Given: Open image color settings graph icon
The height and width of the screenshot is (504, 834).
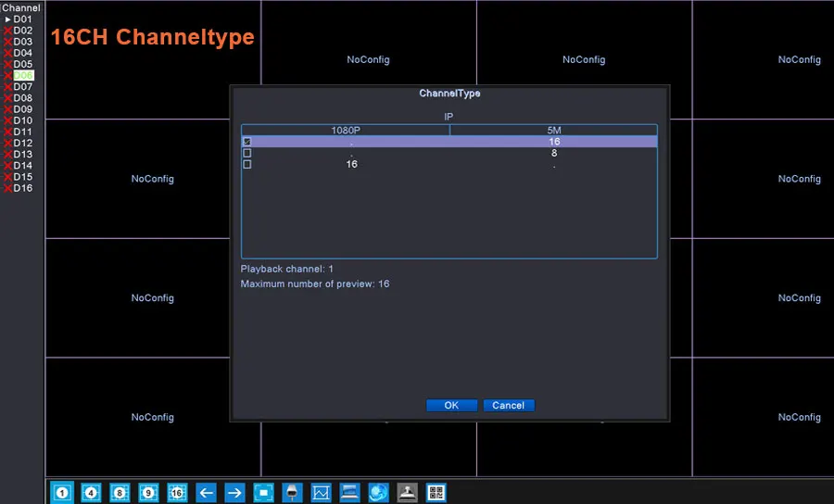Looking at the screenshot, I should tap(321, 493).
